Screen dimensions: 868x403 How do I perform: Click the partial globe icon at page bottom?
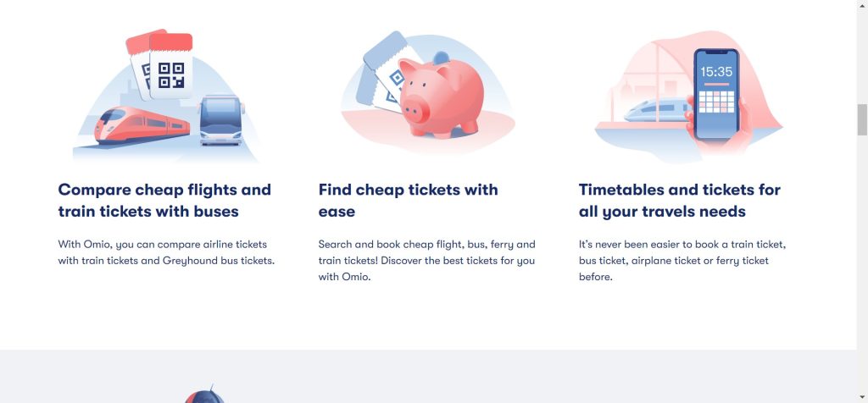[204, 396]
